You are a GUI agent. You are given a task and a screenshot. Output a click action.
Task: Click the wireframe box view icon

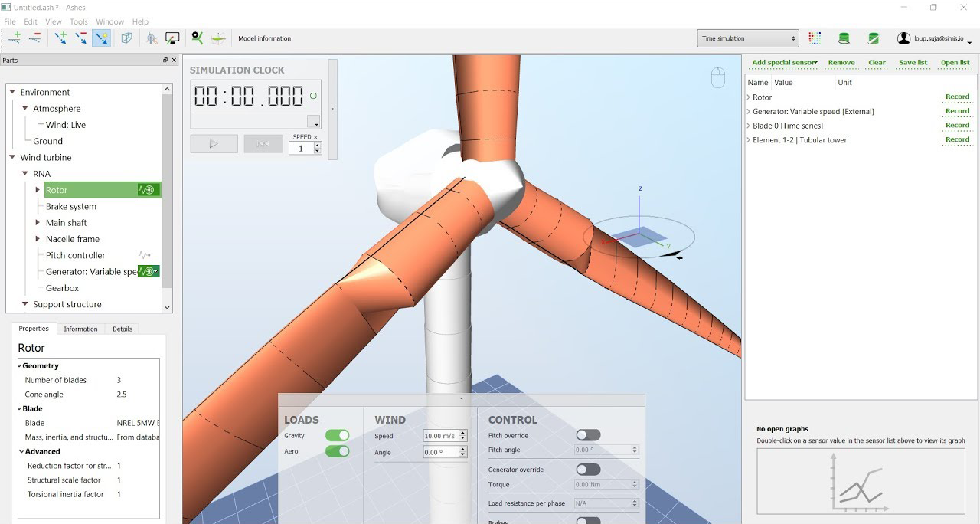click(x=126, y=38)
